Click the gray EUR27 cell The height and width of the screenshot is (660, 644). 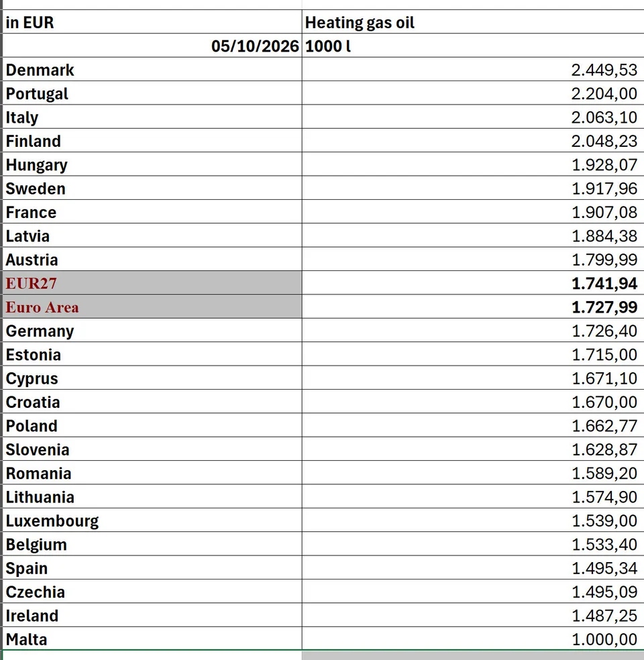pyautogui.click(x=152, y=283)
